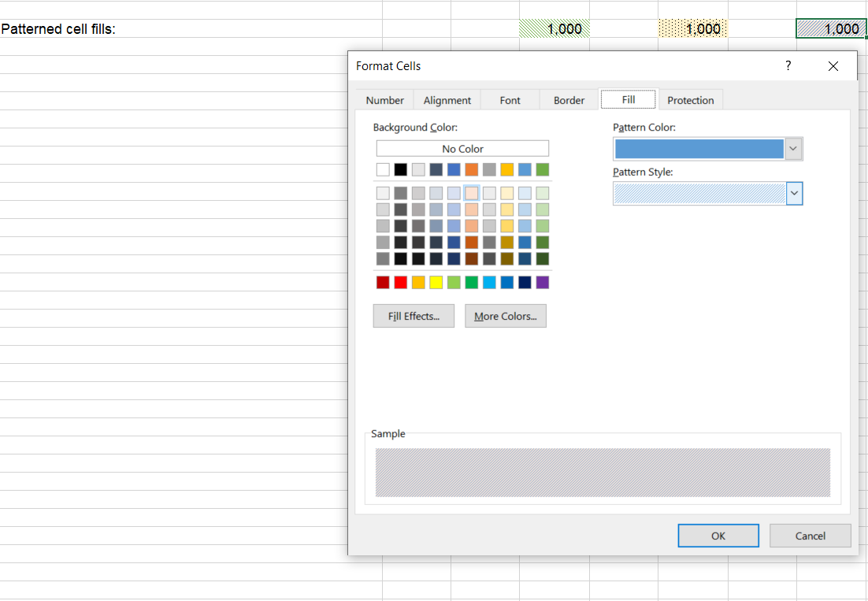Image resolution: width=868 pixels, height=601 pixels.
Task: Open the Fill Effects dialog
Action: click(414, 316)
